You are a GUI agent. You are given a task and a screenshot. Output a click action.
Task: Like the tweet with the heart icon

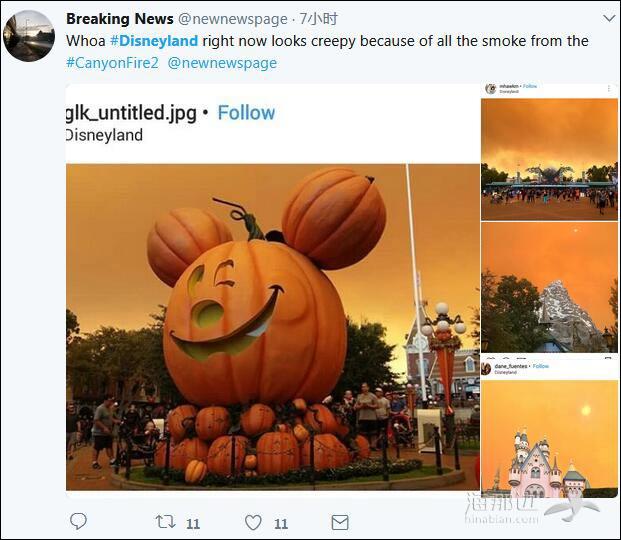click(x=253, y=522)
